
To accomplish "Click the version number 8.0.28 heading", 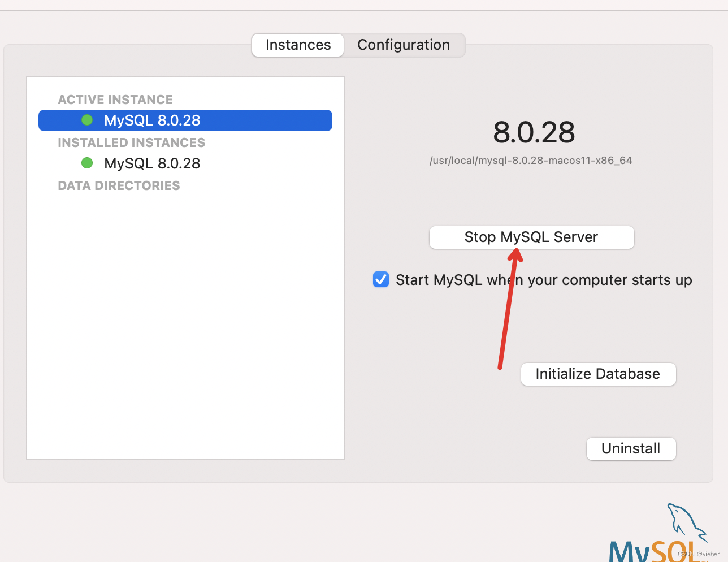I will (x=534, y=132).
